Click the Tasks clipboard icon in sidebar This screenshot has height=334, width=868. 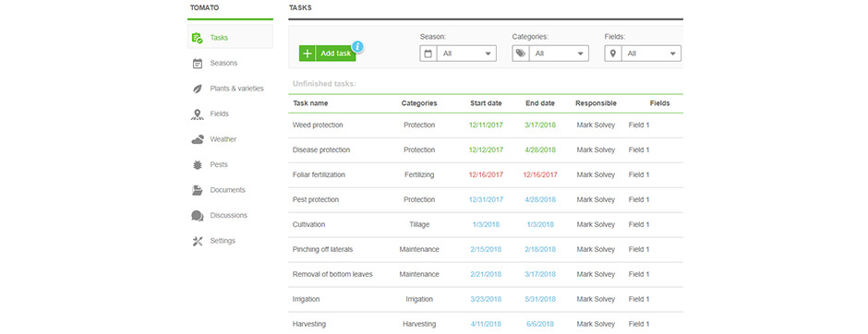point(197,38)
